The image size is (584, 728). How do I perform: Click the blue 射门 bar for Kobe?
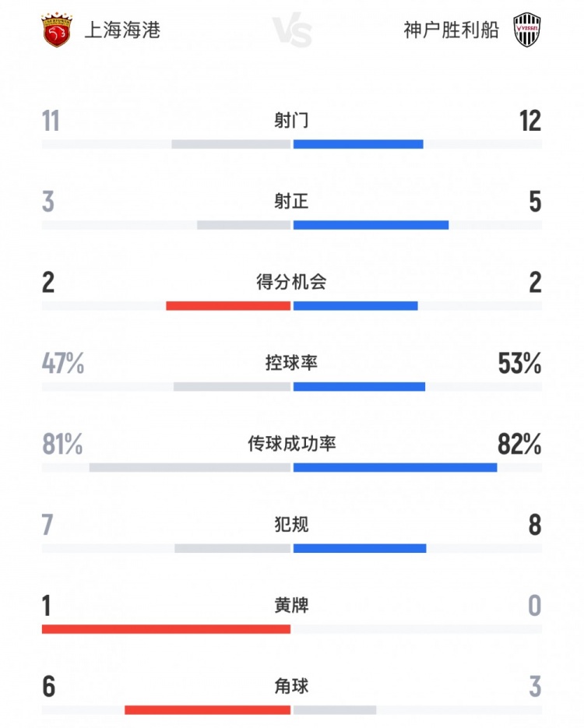358,144
